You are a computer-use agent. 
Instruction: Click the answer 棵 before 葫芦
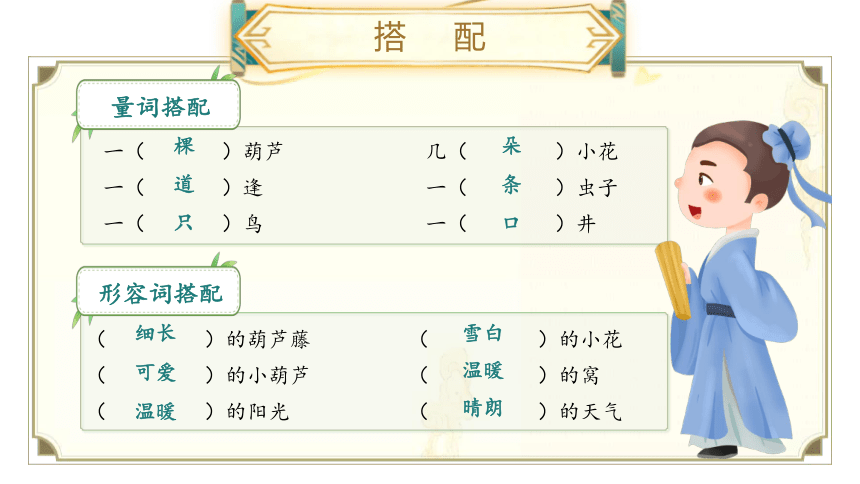[x=184, y=147]
